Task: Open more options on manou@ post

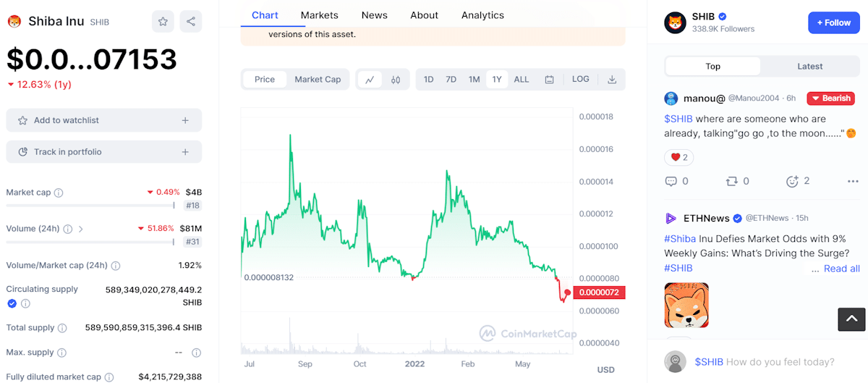Action: [x=853, y=182]
